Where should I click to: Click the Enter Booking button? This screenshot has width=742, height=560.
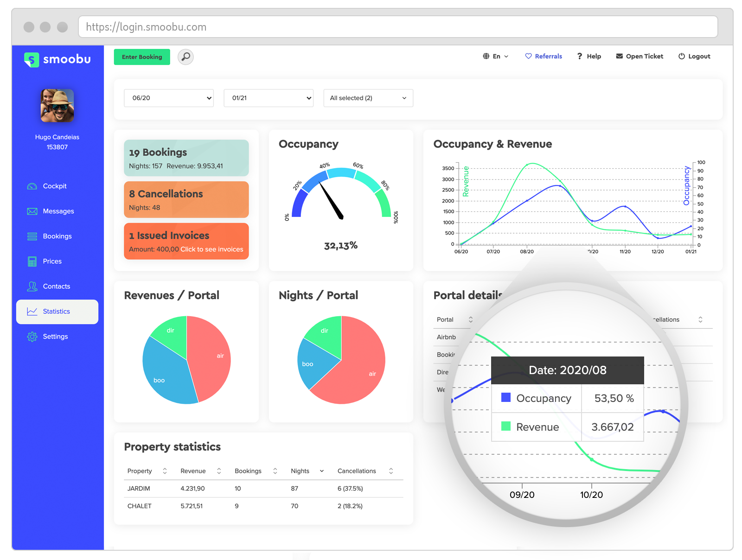coord(142,57)
